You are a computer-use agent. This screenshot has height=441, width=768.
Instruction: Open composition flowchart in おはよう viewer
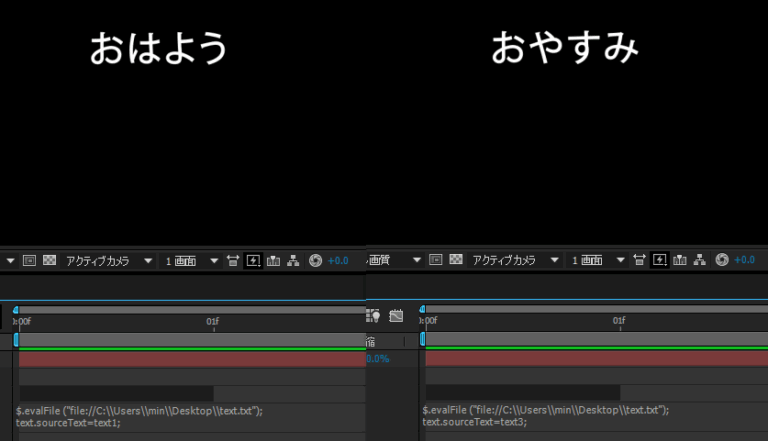pos(293,260)
